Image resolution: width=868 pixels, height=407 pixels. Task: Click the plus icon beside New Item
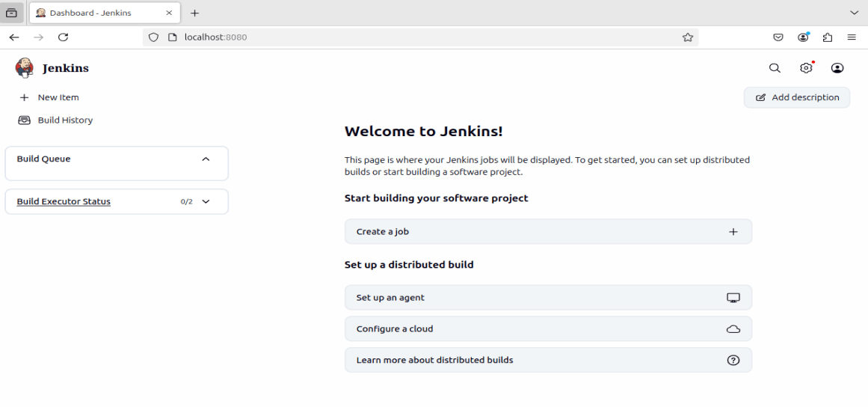coord(24,97)
